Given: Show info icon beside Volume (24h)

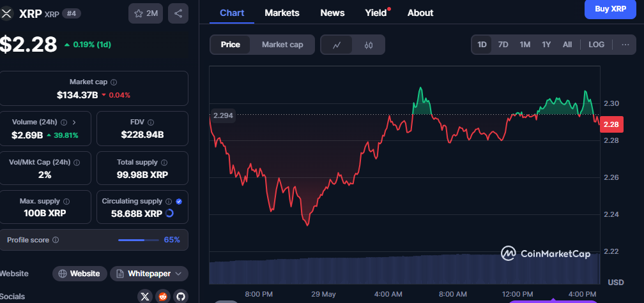Looking at the screenshot, I should coord(64,122).
